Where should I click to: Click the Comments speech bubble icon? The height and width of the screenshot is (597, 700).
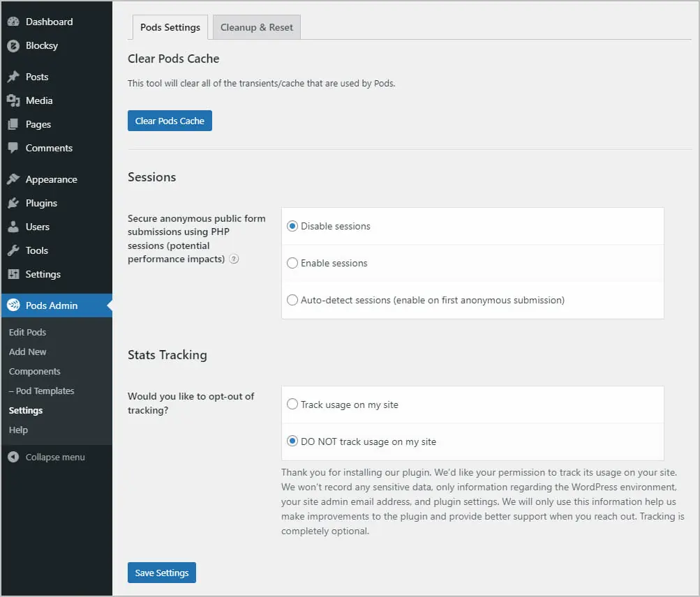pyautogui.click(x=13, y=148)
